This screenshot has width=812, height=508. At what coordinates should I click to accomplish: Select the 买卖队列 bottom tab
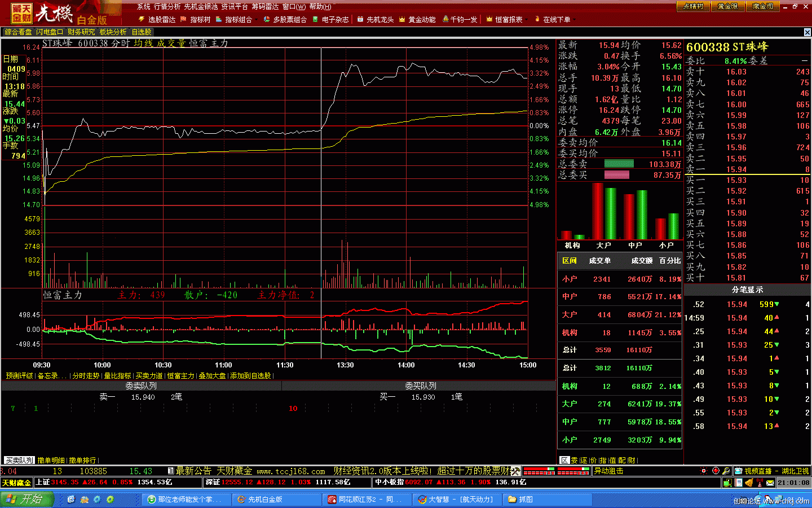19,461
